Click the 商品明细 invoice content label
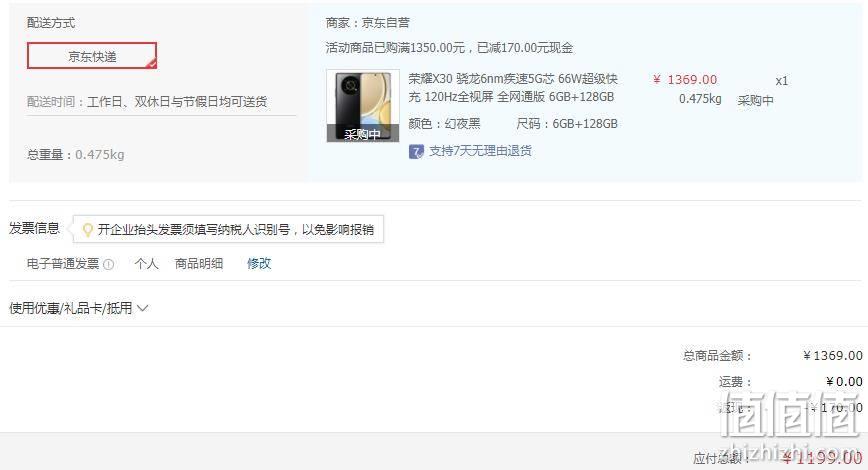 point(199,264)
